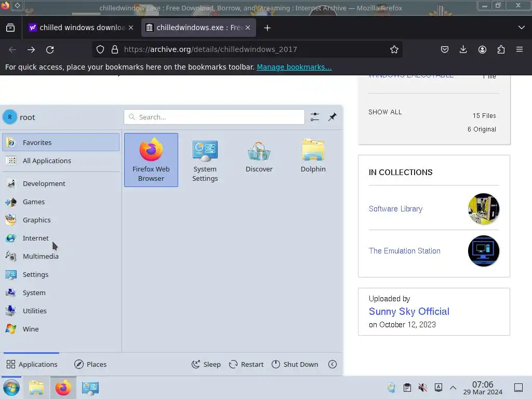Open System Settings from favorites grid
This screenshot has width=532, height=399.
point(205,160)
